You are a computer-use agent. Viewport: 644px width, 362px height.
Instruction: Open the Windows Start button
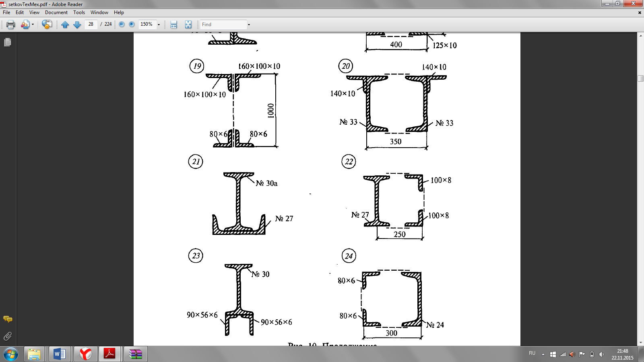pos(11,354)
